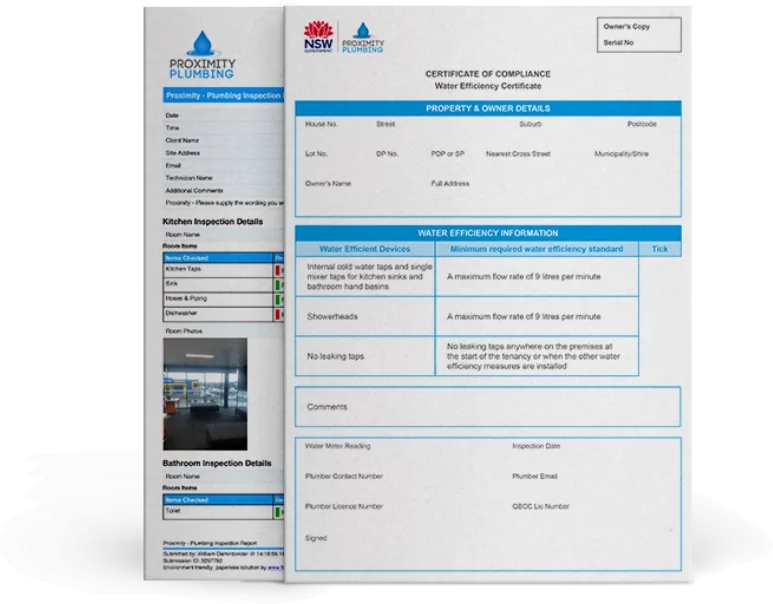
Task: Click the 'Site Address' row
Action: 224,153
